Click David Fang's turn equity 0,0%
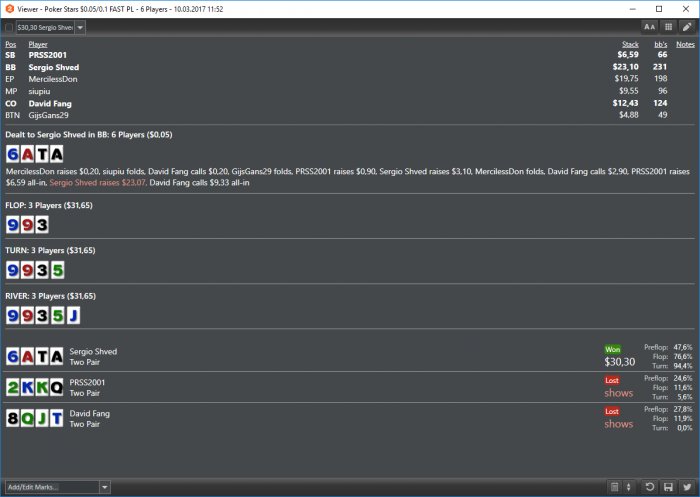The height and width of the screenshot is (497, 700). point(685,428)
